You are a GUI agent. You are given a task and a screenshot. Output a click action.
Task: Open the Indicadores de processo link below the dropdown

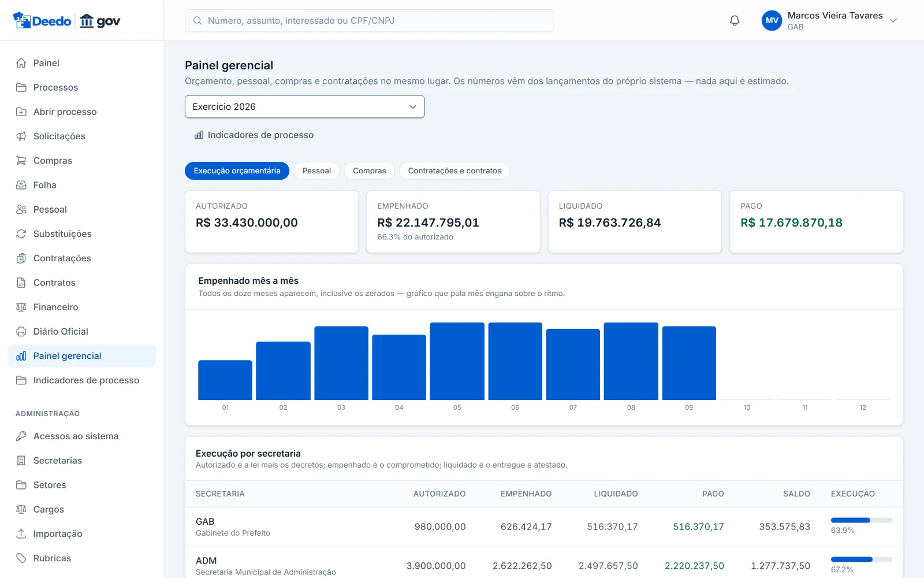point(254,135)
